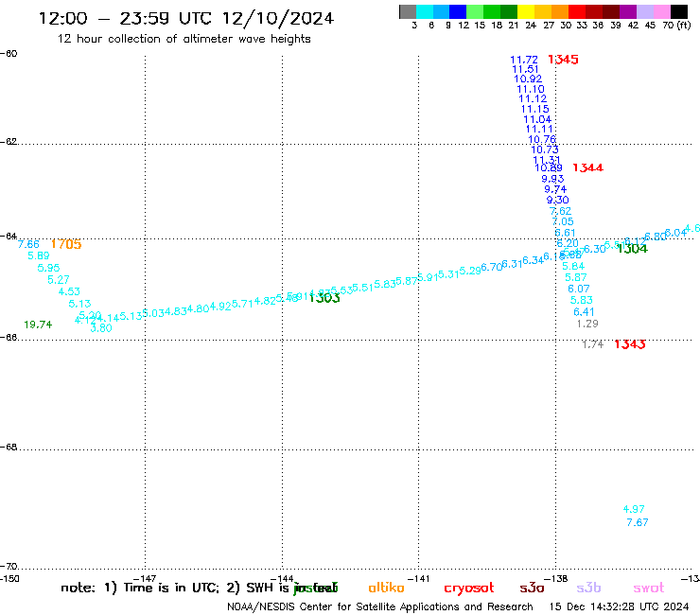This screenshot has width=700, height=615.
Task: Click the s3a satellite legend label
Action: [533, 588]
